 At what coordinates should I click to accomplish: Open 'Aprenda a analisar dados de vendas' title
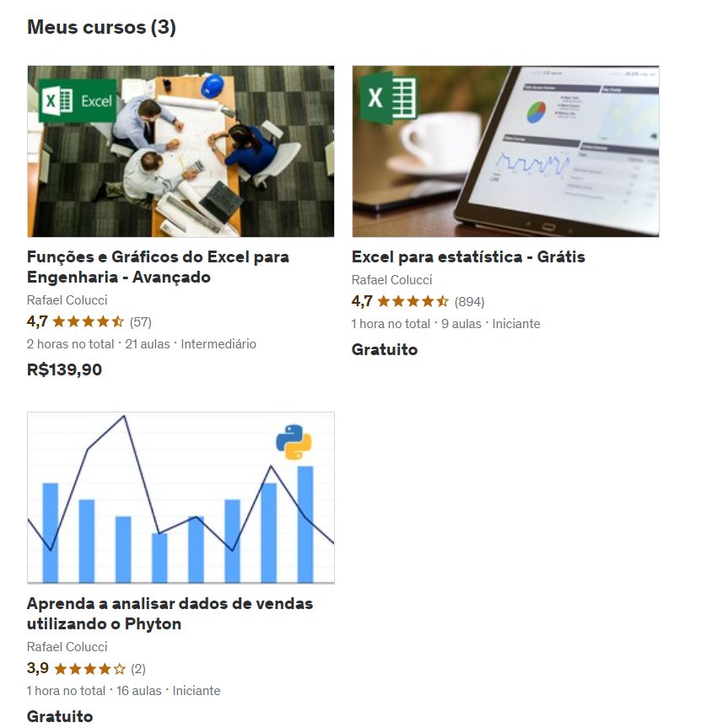[x=170, y=613]
